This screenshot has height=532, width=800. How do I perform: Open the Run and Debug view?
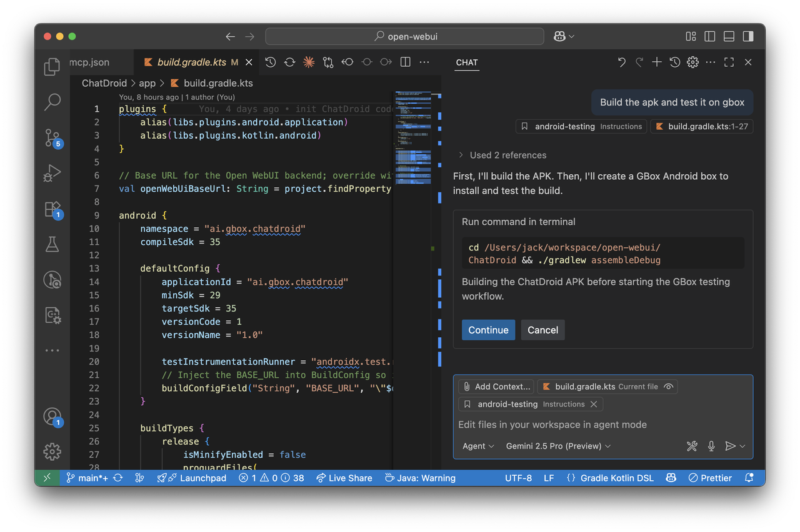tap(52, 173)
